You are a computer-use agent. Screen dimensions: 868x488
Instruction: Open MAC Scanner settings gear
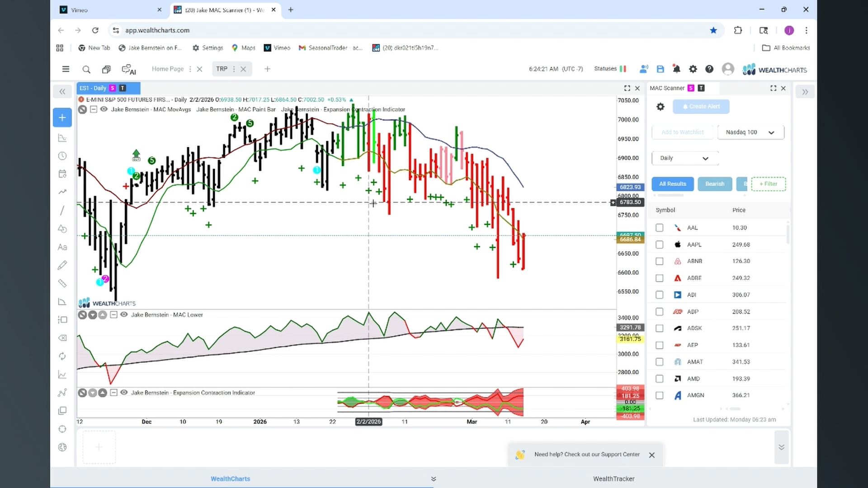pos(660,107)
